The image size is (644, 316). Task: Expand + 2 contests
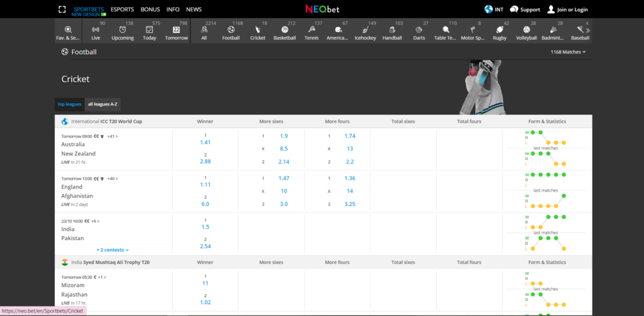[x=113, y=250]
